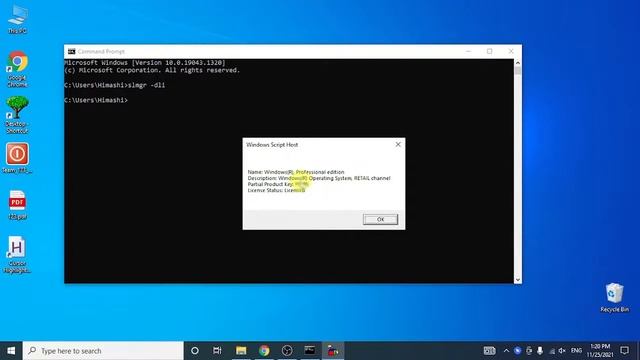640x360 pixels.
Task: Open the tree Desktop Shortcut icon
Action: (x=17, y=115)
